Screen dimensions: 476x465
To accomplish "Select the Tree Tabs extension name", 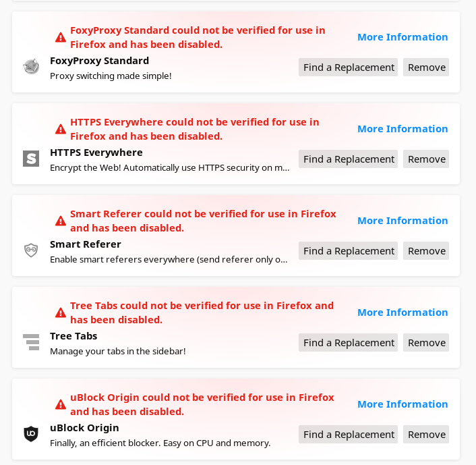I will pyautogui.click(x=73, y=336).
